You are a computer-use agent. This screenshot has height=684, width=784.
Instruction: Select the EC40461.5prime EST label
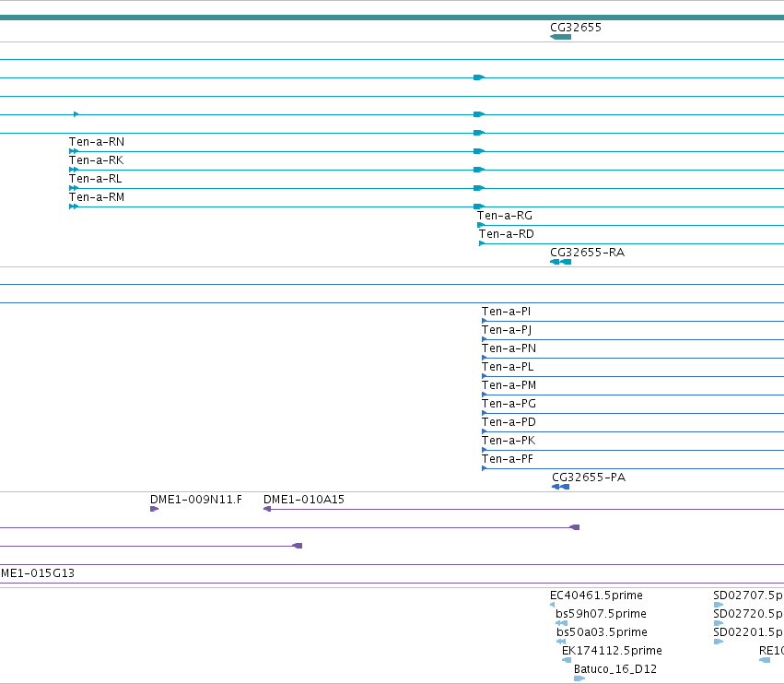coord(596,596)
